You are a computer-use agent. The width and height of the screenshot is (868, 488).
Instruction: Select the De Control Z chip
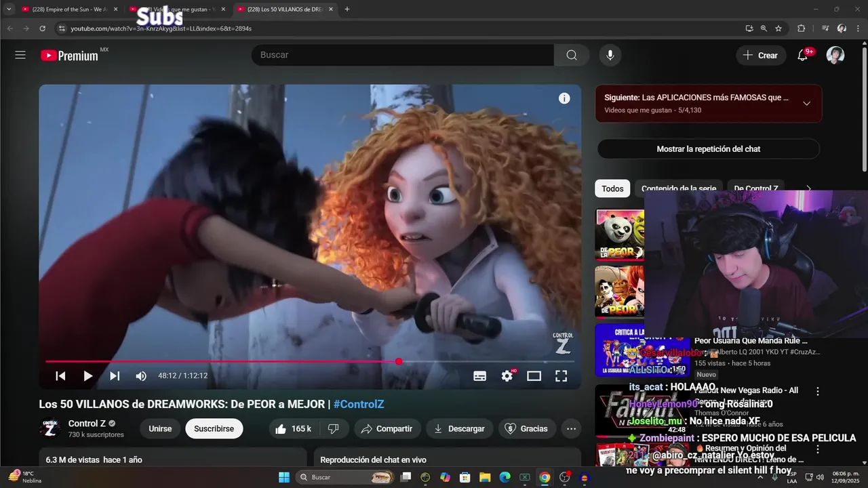click(x=755, y=188)
